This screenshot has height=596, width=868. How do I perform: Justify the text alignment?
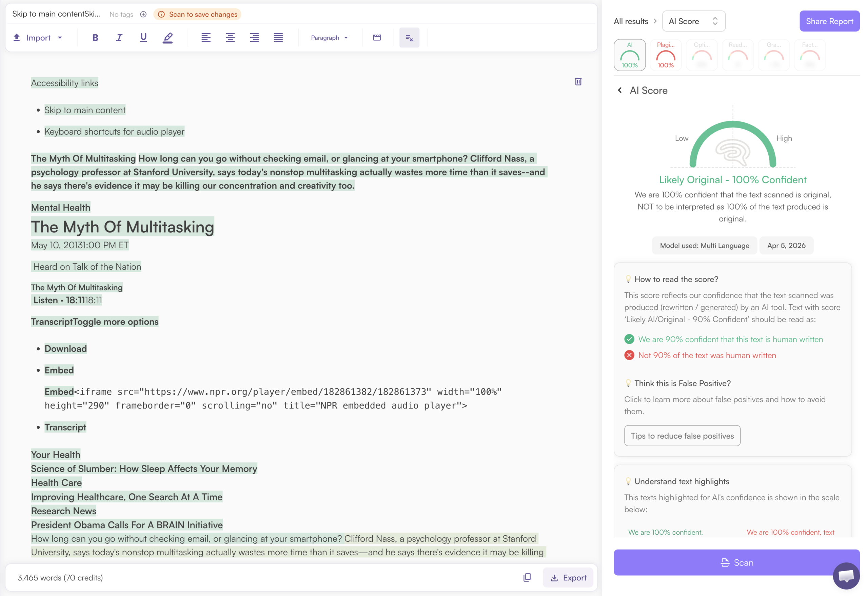pyautogui.click(x=278, y=37)
